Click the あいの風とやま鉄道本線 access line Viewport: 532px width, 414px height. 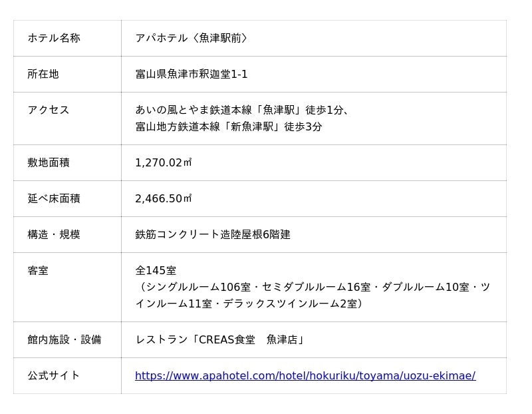click(243, 110)
